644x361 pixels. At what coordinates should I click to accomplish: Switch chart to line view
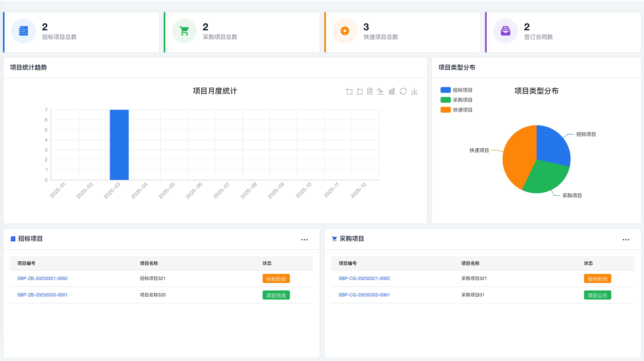pyautogui.click(x=380, y=91)
